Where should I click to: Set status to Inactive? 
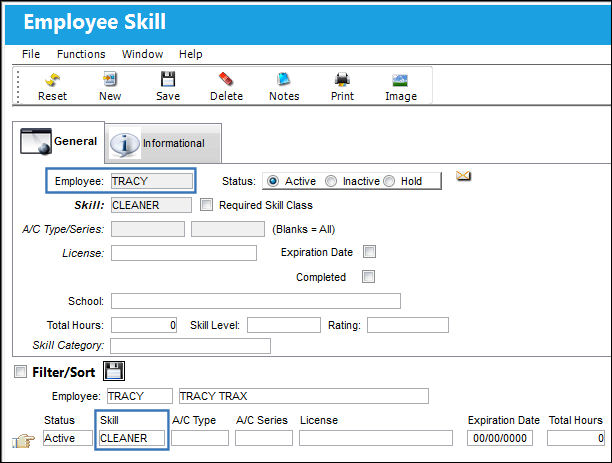(331, 181)
